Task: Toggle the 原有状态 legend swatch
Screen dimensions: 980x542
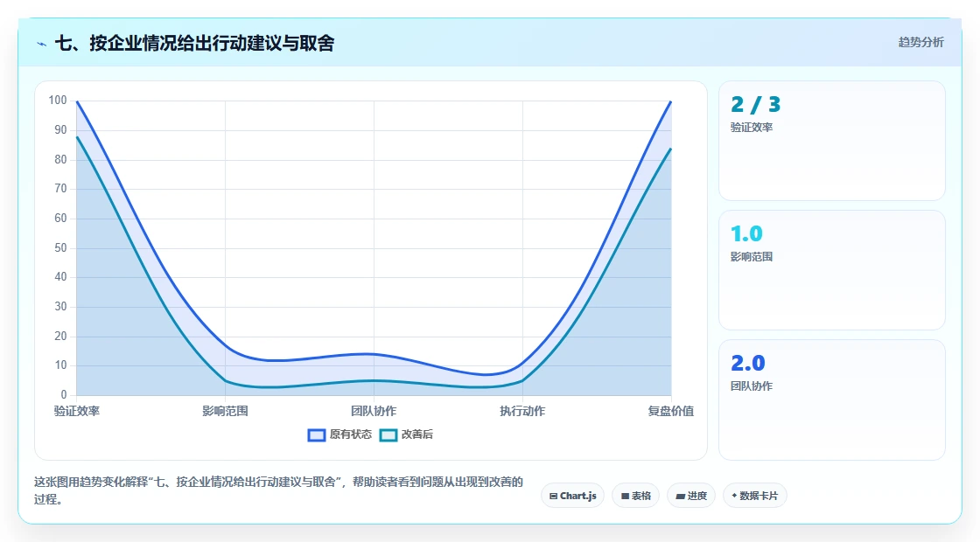Action: tap(316, 435)
